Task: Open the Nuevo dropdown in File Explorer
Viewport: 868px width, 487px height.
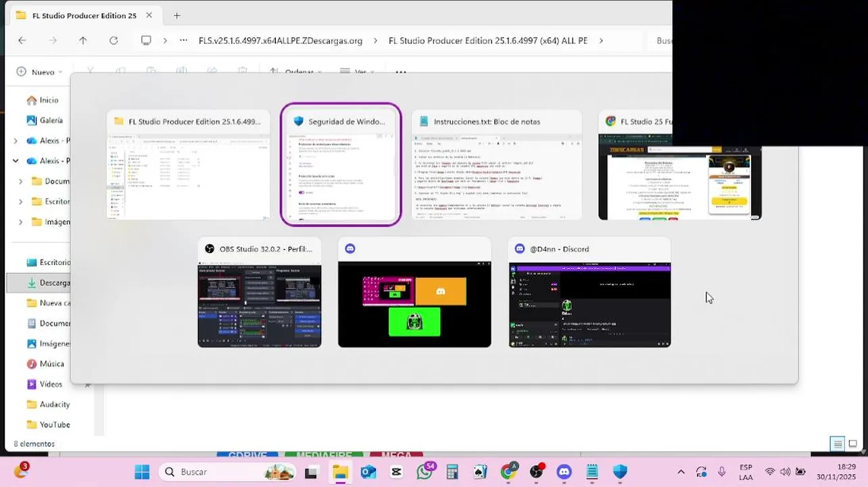Action: point(40,72)
